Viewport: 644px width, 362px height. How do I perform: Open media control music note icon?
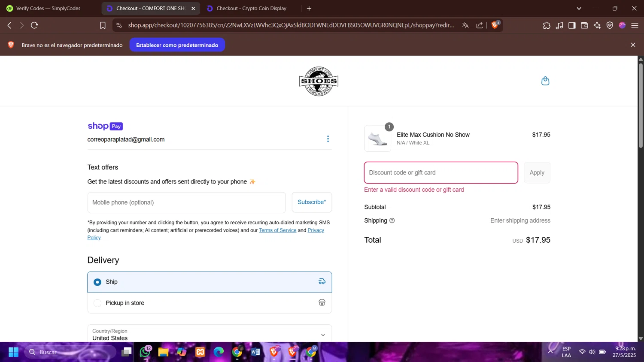(559, 25)
